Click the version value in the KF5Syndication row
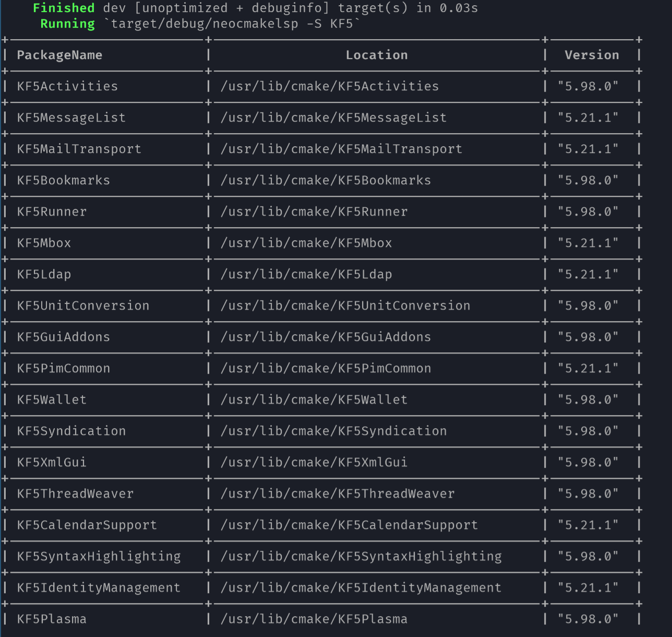The height and width of the screenshot is (637, 672). click(588, 431)
